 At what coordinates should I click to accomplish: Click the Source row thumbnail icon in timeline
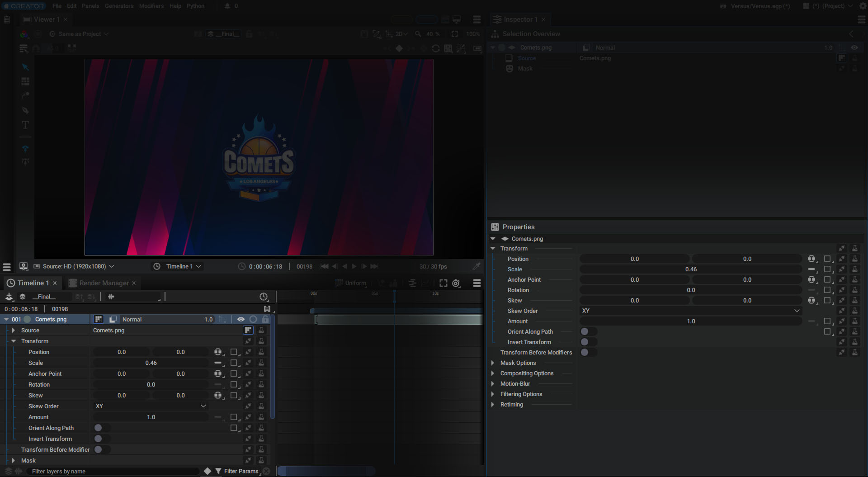[x=248, y=330]
